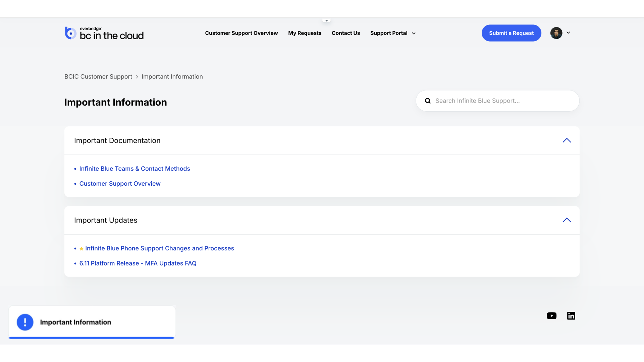Go to Customer Support Overview in navigation
Screen dimensions: 644x362
(x=241, y=33)
